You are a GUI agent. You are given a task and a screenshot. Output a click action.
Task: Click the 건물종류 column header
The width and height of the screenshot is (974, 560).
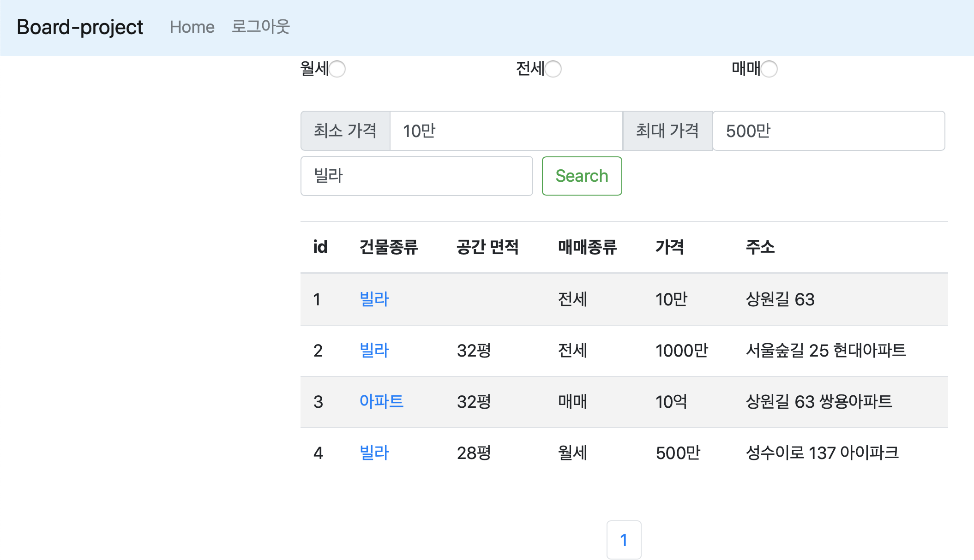[388, 247]
